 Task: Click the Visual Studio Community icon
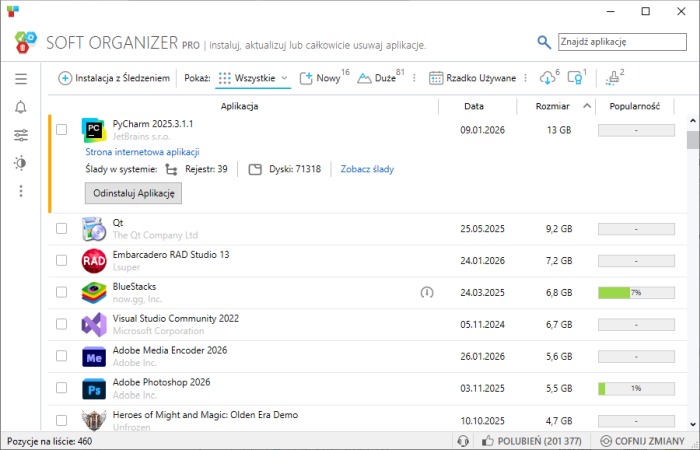pos(94,325)
